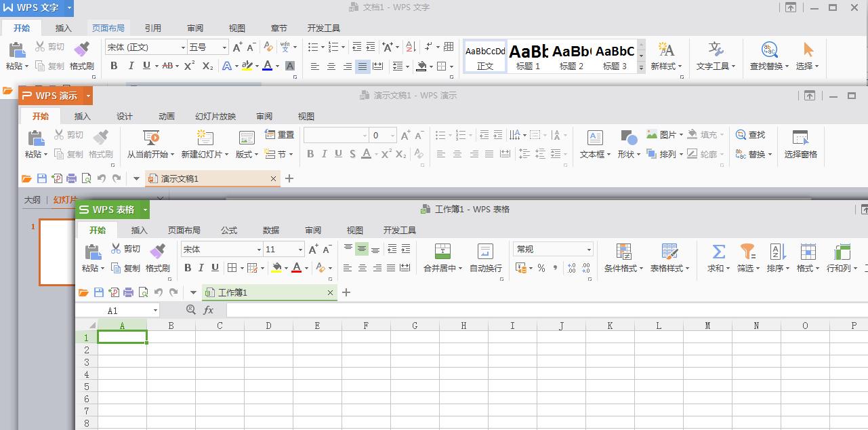
Task: Insert a text box in WPS Presentation
Action: coord(595,138)
